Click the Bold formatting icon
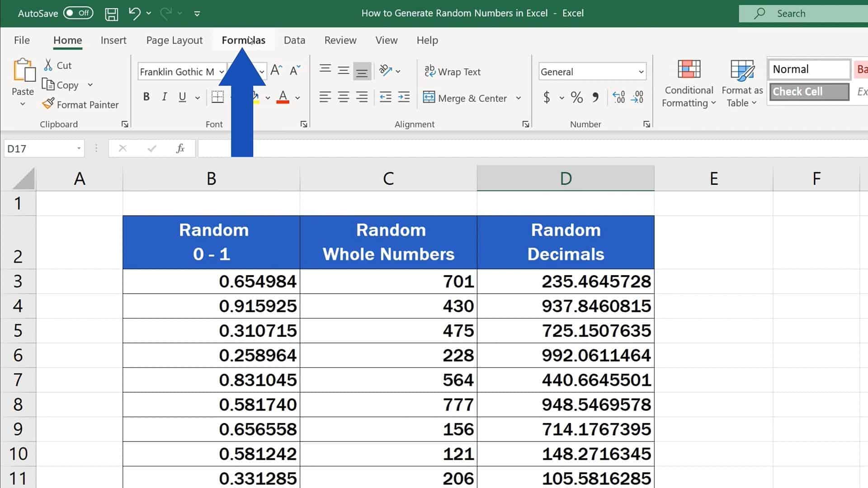Image resolution: width=868 pixels, height=488 pixels. pyautogui.click(x=146, y=97)
